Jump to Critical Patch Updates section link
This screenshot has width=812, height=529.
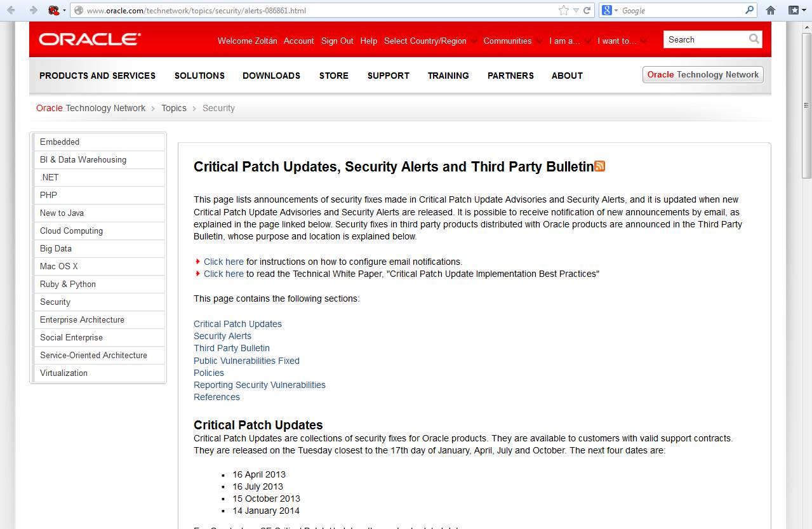click(237, 324)
